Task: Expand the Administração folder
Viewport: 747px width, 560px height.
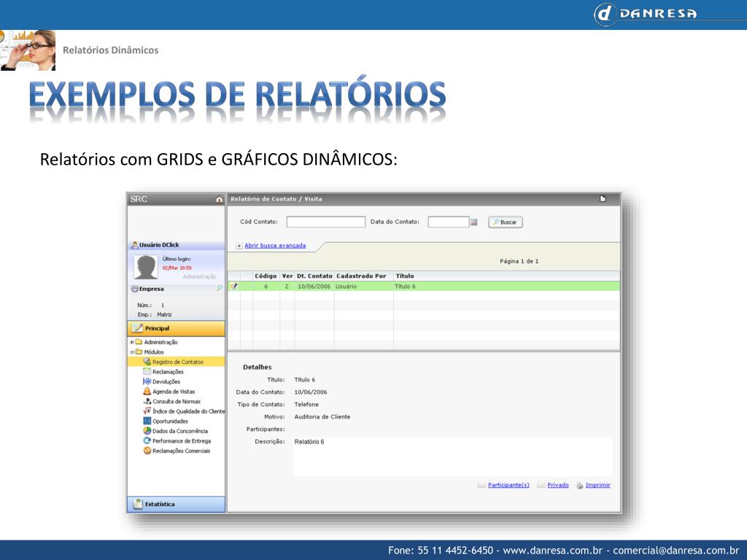Action: (132, 342)
